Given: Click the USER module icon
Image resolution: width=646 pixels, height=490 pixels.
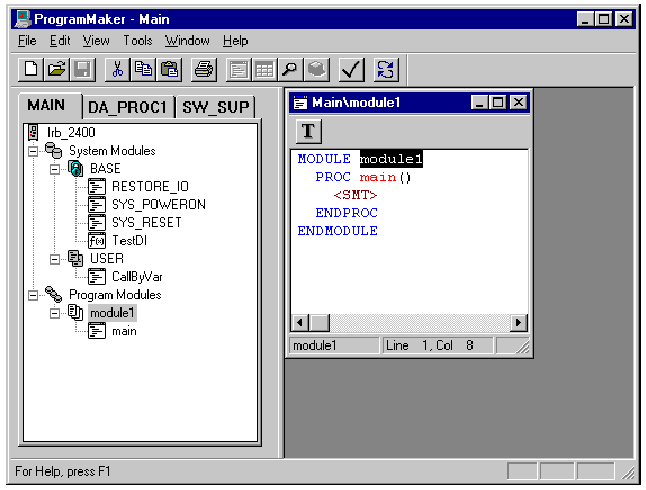Looking at the screenshot, I should pos(75,258).
